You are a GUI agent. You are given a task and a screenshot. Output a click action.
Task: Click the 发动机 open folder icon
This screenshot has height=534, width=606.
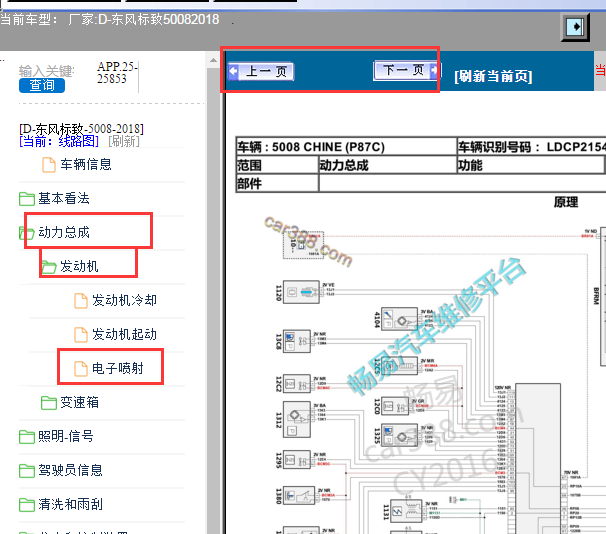tap(49, 267)
